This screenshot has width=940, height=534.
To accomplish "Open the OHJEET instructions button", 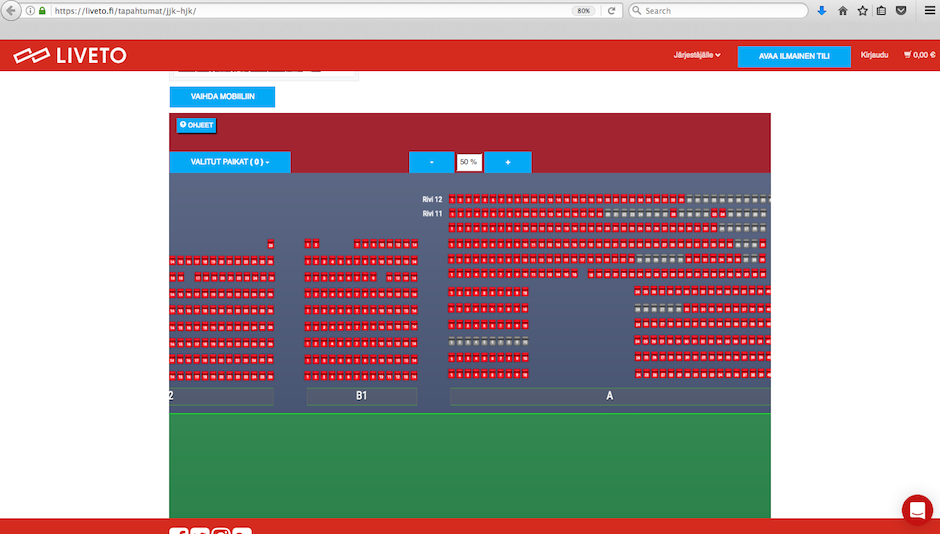I will click(196, 125).
